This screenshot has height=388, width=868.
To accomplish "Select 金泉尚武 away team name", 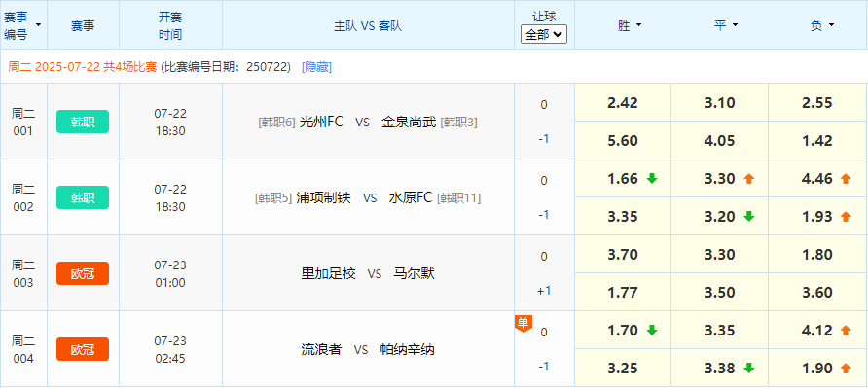I will pos(409,122).
